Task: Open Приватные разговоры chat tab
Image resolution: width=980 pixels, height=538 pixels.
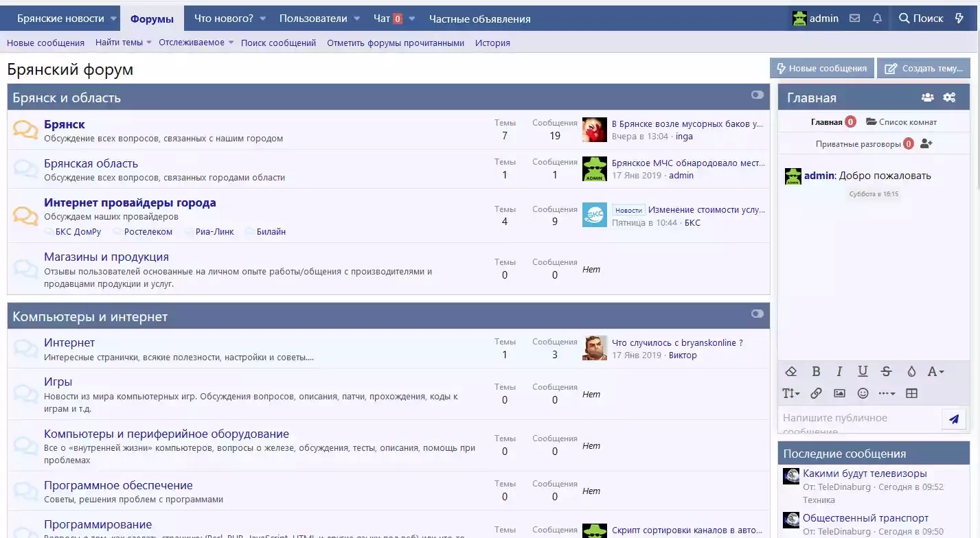Action: tap(858, 144)
